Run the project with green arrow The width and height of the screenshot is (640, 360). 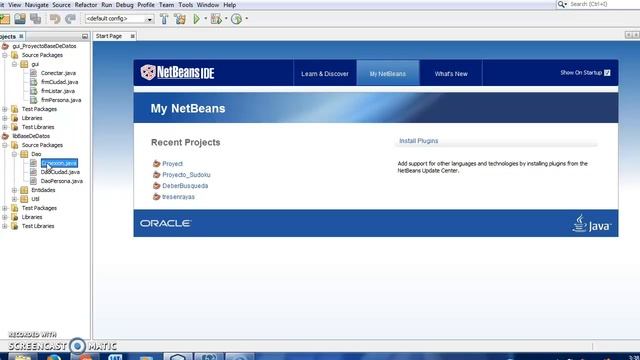[x=196, y=19]
